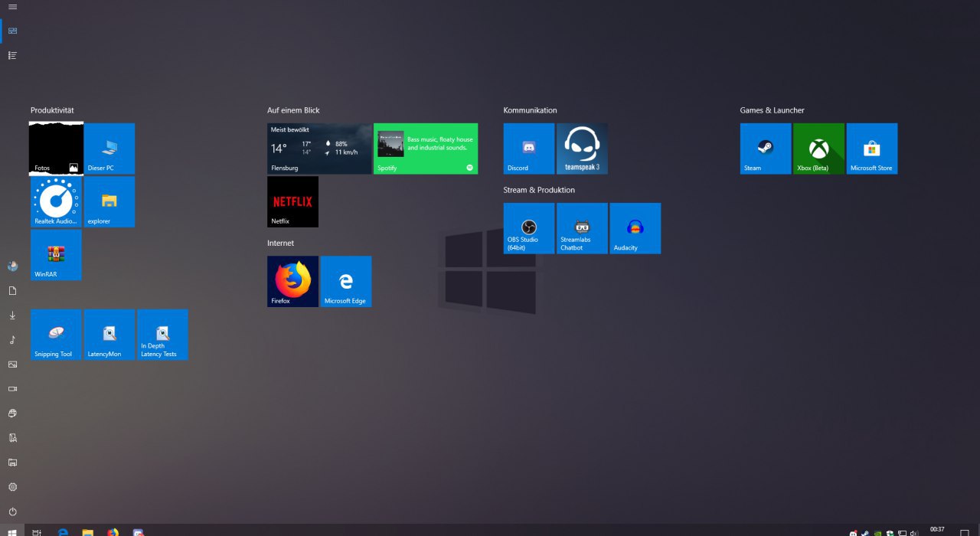The height and width of the screenshot is (536, 980).
Task: Open Firefox from the taskbar
Action: (113, 532)
